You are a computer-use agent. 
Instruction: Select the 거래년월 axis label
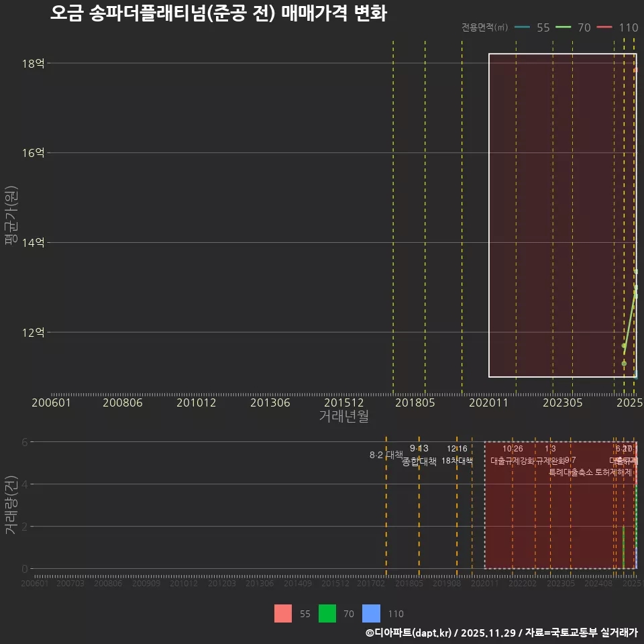pyautogui.click(x=342, y=416)
